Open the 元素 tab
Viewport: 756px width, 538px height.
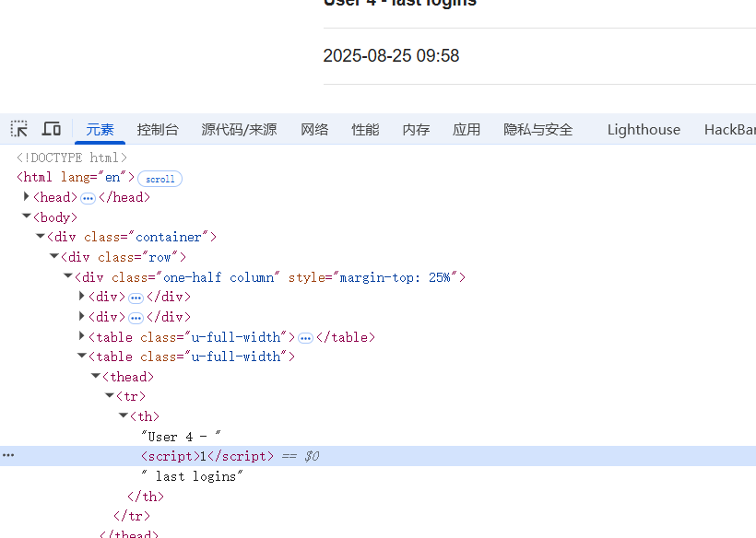pos(100,130)
